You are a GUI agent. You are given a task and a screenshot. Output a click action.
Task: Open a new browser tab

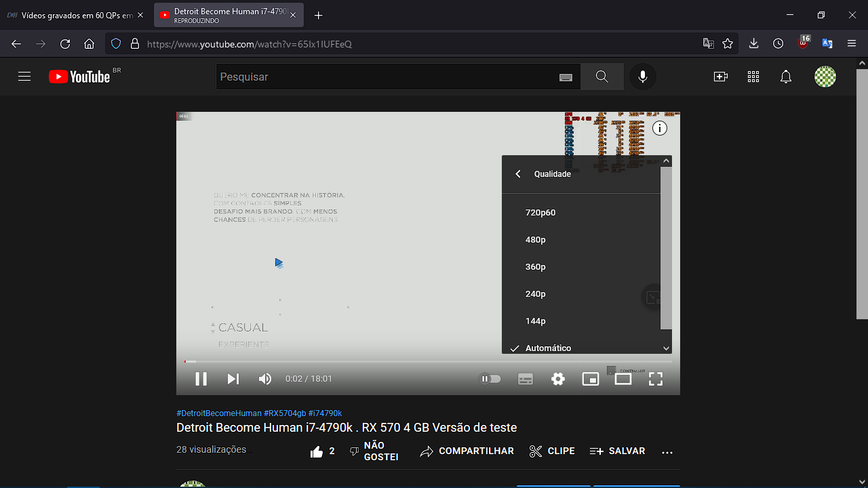(319, 15)
